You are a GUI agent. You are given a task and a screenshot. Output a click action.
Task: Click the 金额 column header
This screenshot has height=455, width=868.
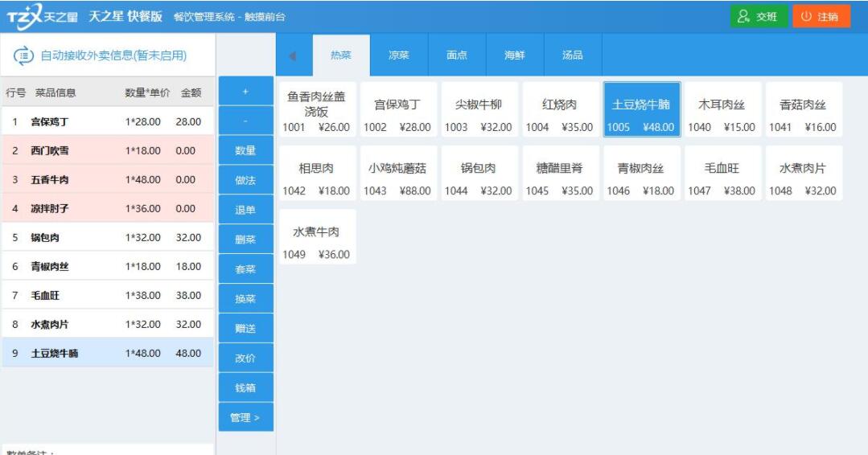click(x=191, y=93)
